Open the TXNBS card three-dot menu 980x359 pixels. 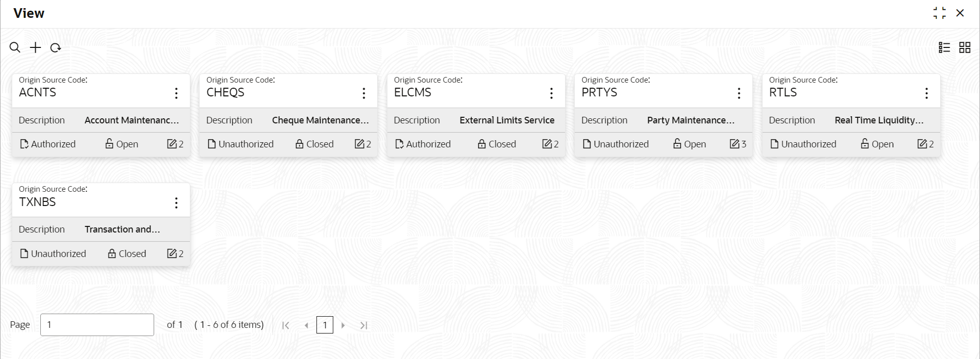click(176, 203)
